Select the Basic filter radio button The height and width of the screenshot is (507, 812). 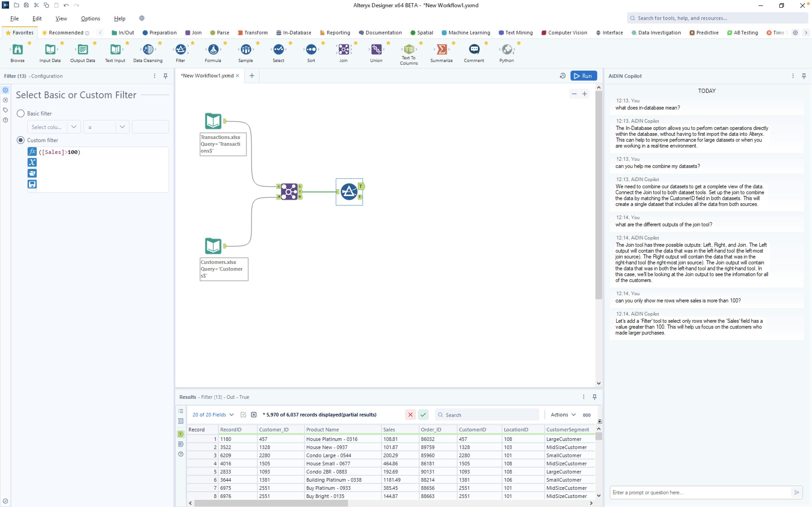click(21, 113)
